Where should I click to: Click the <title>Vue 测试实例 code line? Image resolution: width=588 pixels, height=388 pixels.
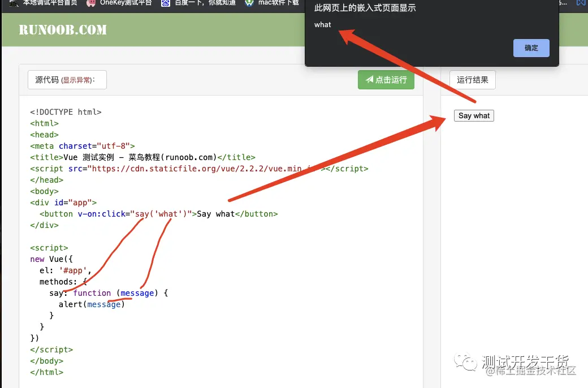click(142, 157)
